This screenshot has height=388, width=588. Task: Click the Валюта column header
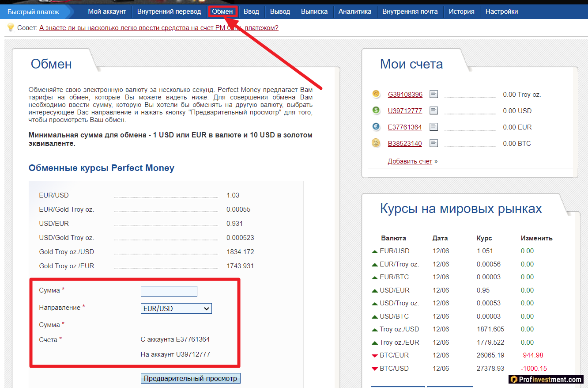[393, 238]
